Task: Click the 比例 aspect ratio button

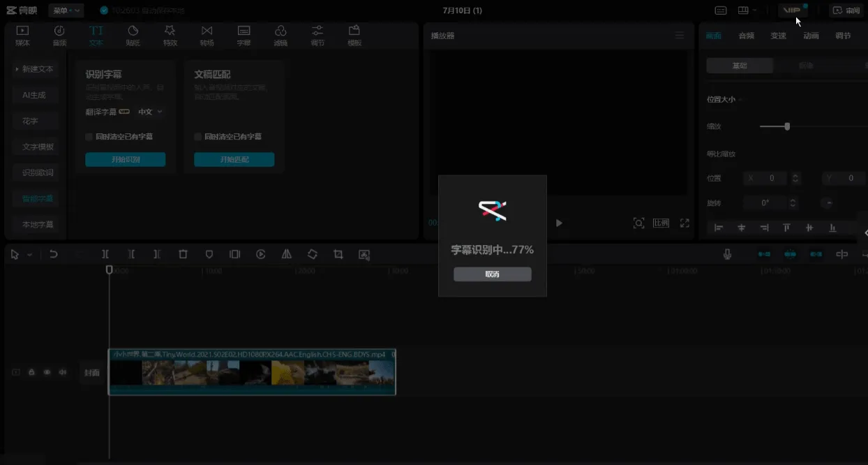Action: pos(661,223)
